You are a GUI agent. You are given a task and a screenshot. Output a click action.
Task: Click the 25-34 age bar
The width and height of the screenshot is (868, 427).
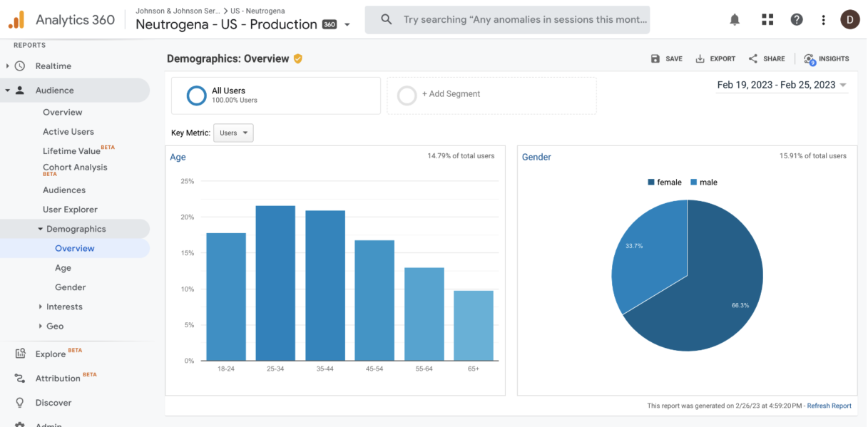coord(275,283)
